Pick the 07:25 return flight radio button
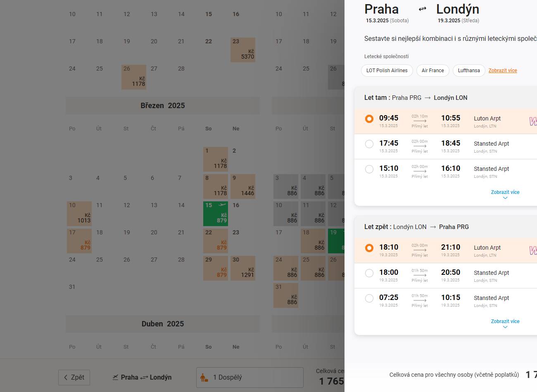 (x=369, y=298)
